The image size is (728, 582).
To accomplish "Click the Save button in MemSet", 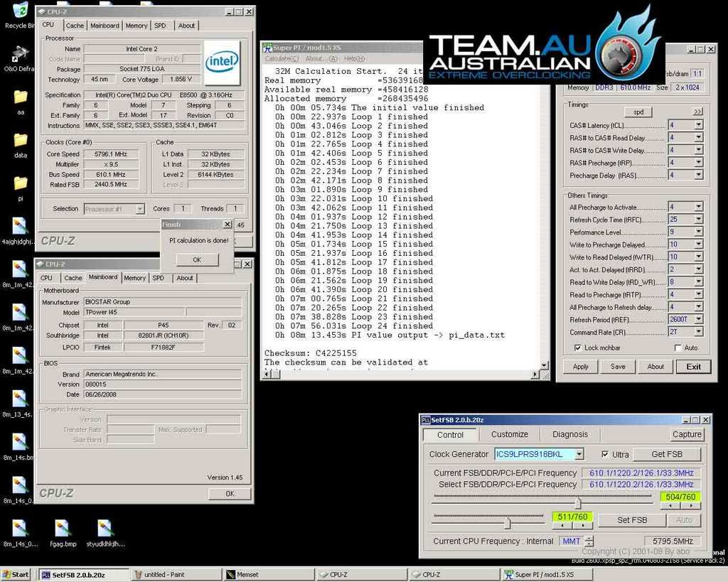I will click(618, 367).
